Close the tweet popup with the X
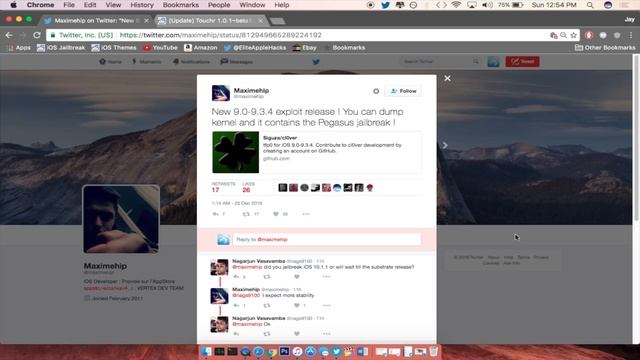 click(447, 78)
